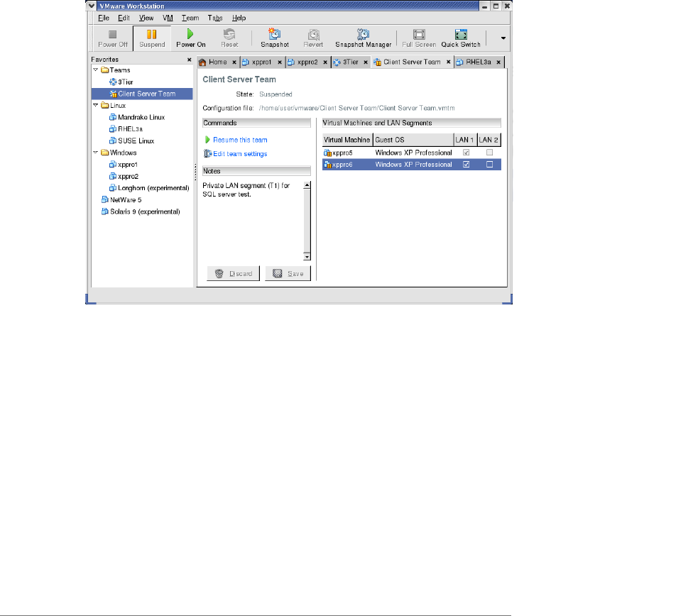Click the LAN 2 column header
Viewport: 693px width, 616px height.
coord(489,140)
